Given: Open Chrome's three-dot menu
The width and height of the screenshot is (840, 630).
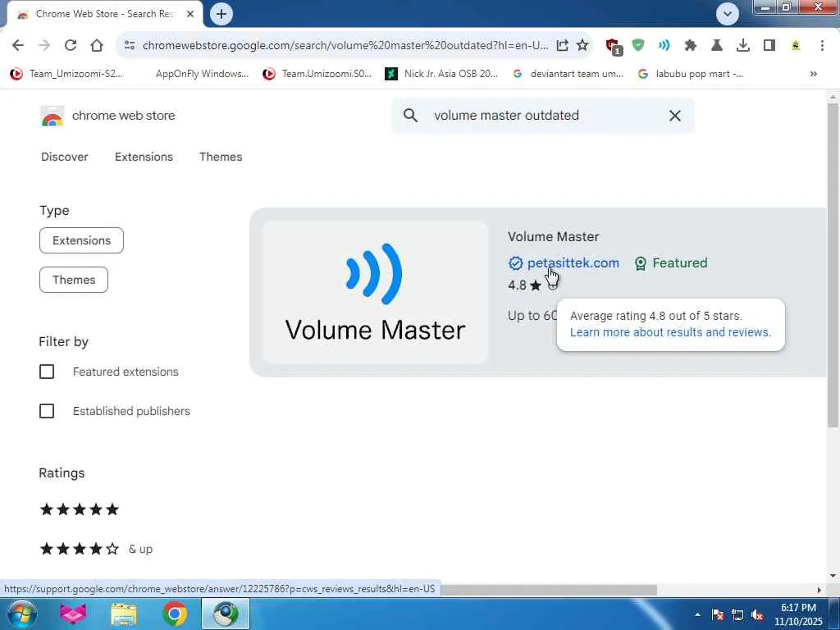Looking at the screenshot, I should [822, 46].
